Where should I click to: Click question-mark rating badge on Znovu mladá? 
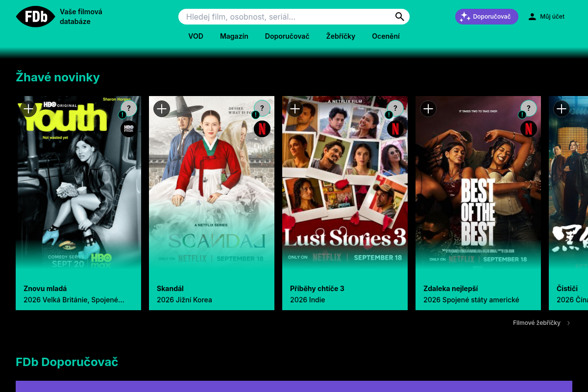pyautogui.click(x=129, y=108)
